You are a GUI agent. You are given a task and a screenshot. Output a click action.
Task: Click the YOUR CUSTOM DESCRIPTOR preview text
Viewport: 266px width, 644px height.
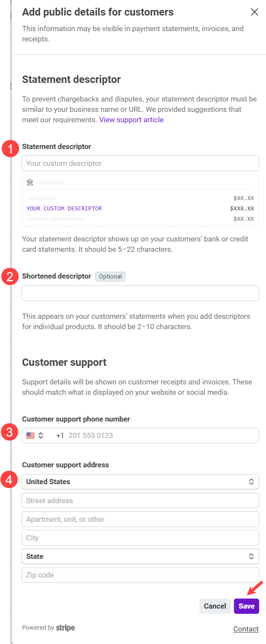click(64, 208)
